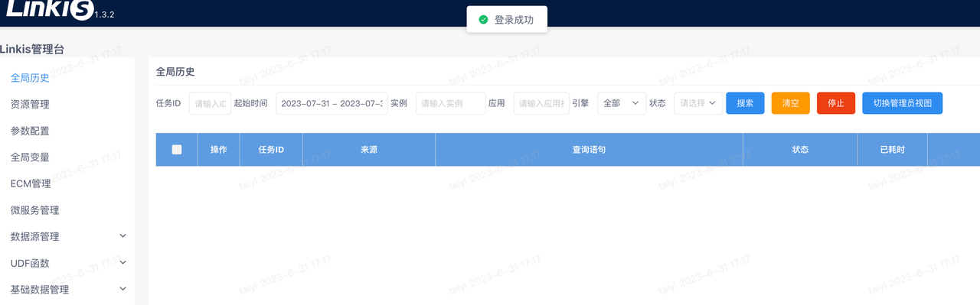
Task: Focus the 实例 input field
Action: (450, 103)
